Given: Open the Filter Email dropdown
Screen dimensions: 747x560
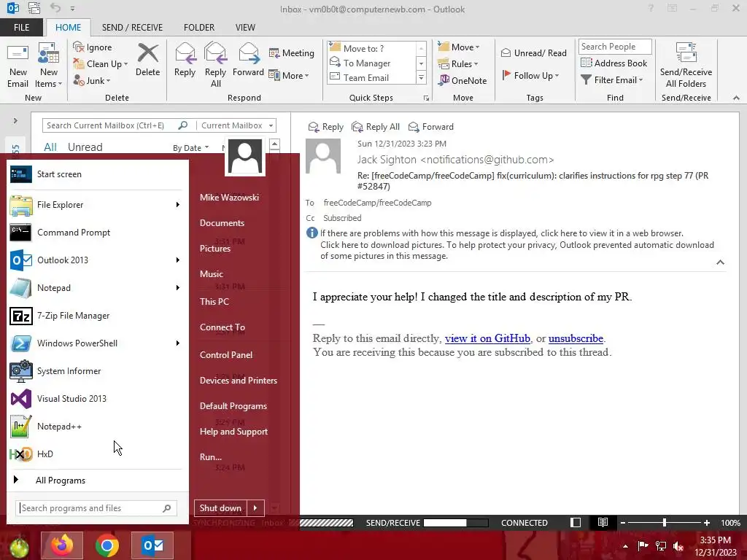Looking at the screenshot, I should [x=612, y=80].
